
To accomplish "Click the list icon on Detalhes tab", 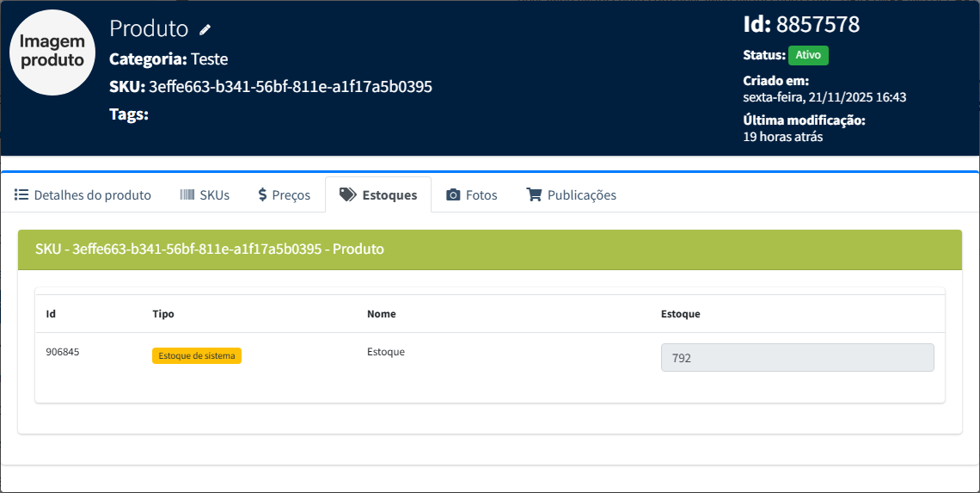I will click(21, 195).
